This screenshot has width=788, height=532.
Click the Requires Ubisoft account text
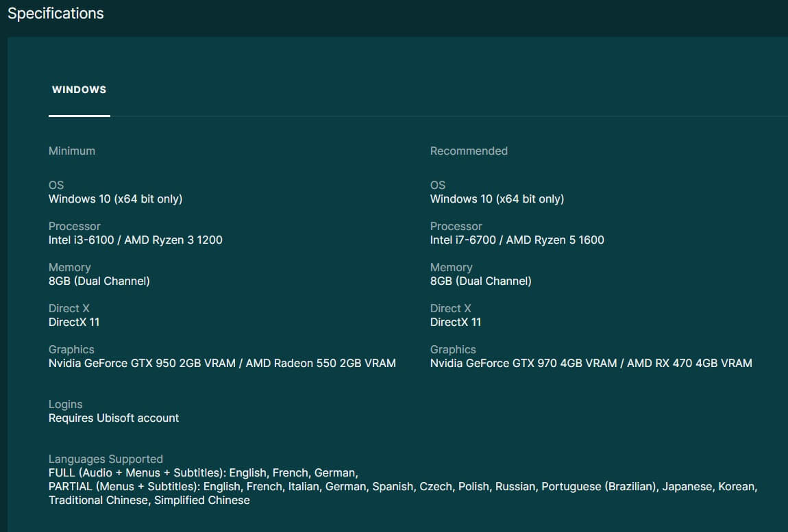[114, 418]
